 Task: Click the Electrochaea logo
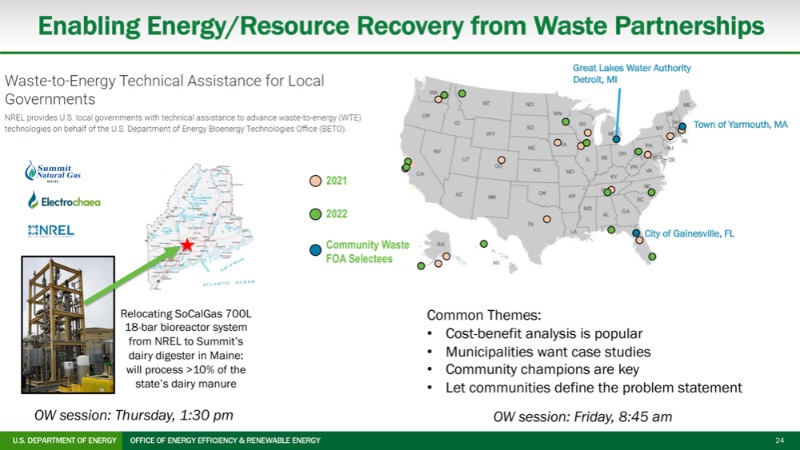(x=64, y=201)
